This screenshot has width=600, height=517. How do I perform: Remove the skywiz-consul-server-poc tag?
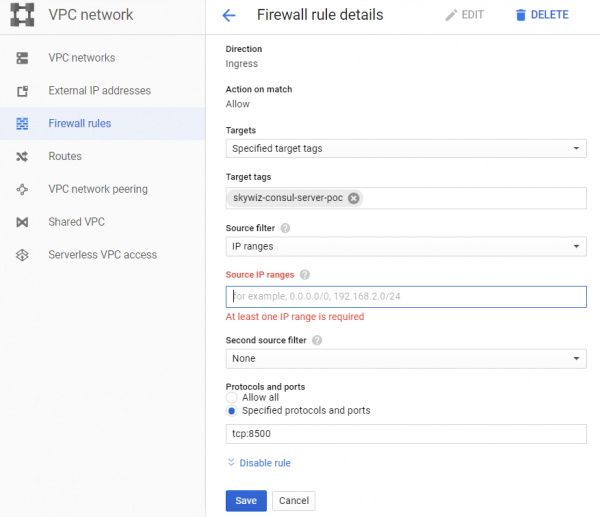(354, 198)
